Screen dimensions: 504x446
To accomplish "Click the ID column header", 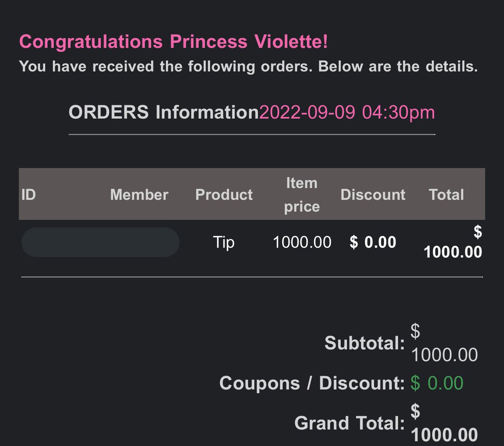I will point(29,194).
